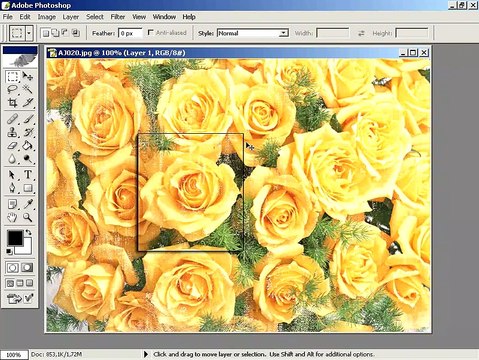Select New selection mode button
The width and height of the screenshot is (479, 360).
46,33
